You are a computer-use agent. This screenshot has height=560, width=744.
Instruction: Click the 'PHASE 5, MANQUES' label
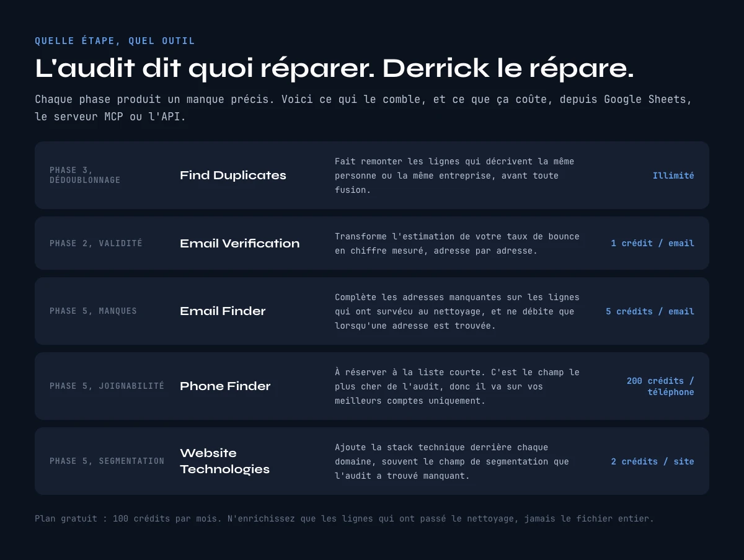click(93, 311)
